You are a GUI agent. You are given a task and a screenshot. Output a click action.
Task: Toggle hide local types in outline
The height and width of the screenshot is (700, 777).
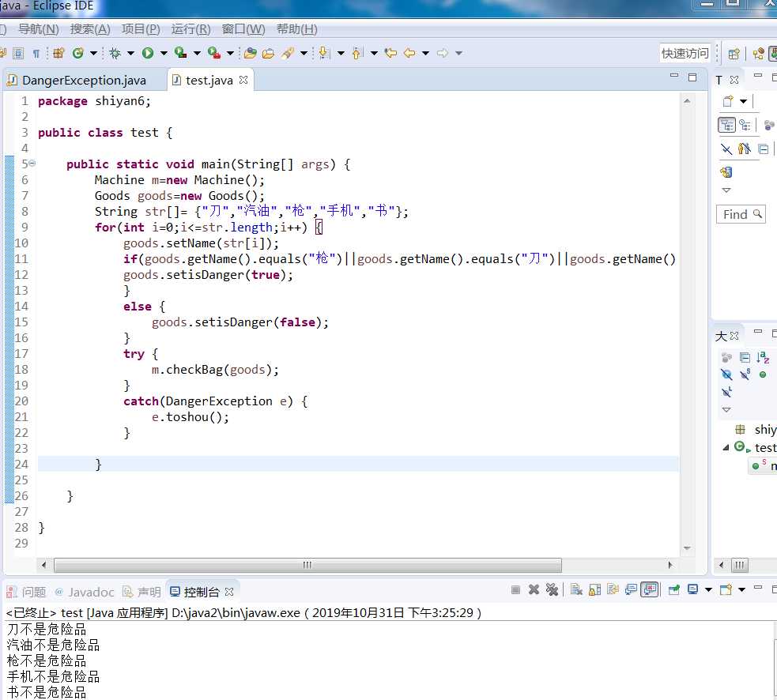[x=726, y=393]
